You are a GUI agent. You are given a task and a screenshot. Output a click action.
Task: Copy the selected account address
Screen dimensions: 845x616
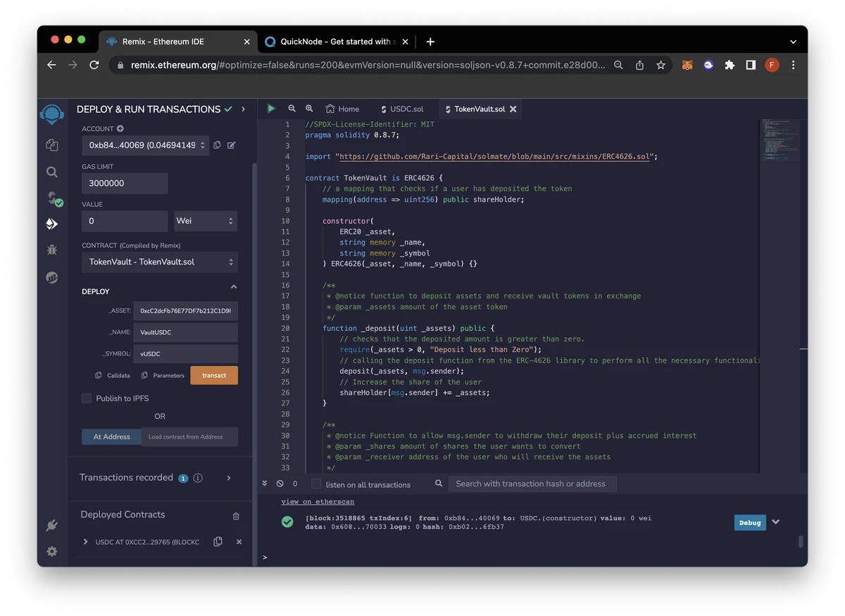[x=217, y=145]
